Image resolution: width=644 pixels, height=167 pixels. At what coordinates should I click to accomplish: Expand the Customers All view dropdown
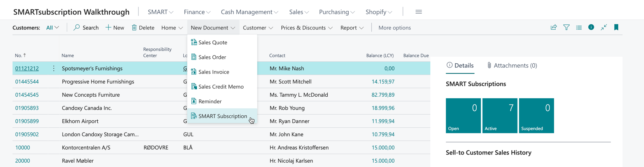pos(53,28)
